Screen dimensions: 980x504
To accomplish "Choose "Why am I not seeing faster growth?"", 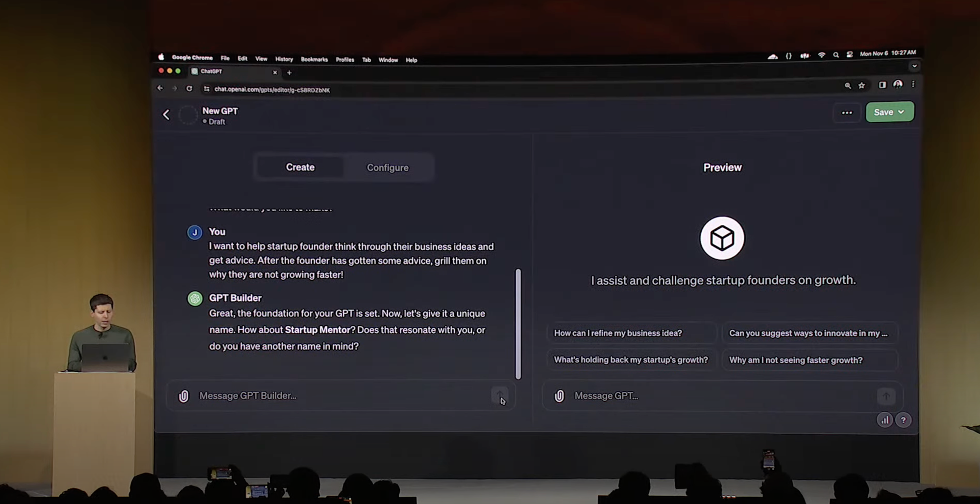I will pos(809,360).
